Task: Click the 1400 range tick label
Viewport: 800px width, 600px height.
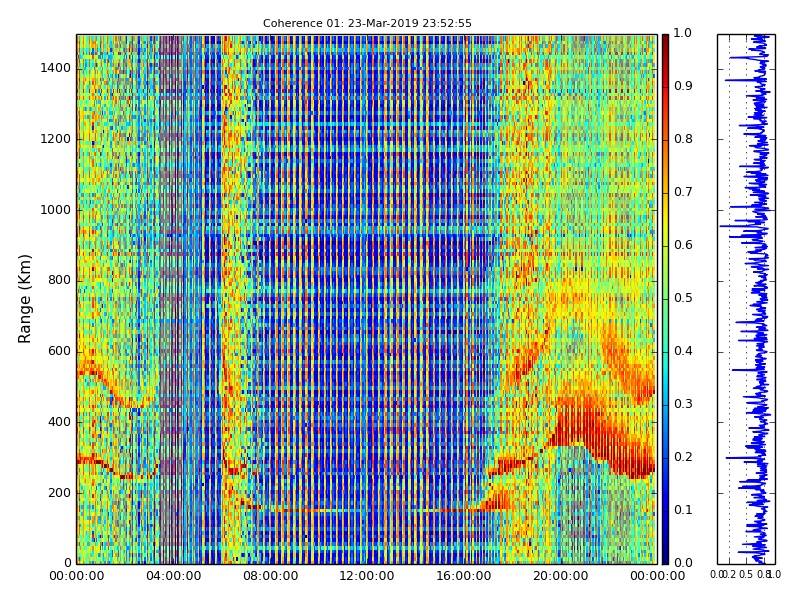Action: click(55, 68)
